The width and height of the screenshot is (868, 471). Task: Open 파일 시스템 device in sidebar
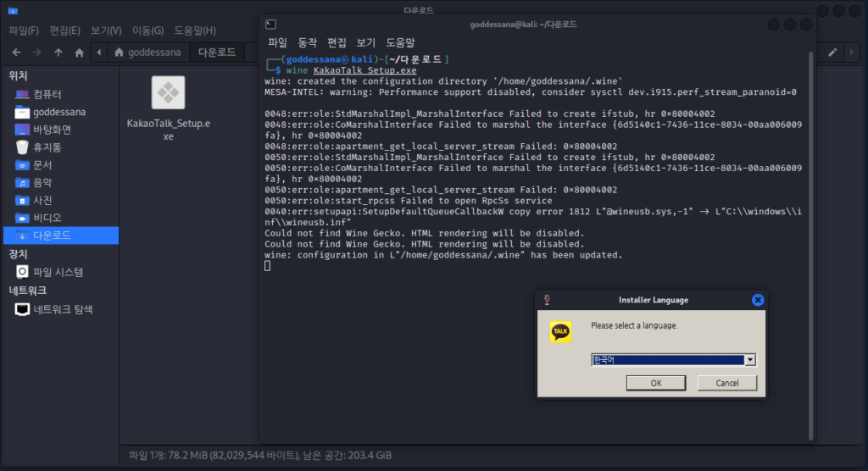pyautogui.click(x=61, y=272)
